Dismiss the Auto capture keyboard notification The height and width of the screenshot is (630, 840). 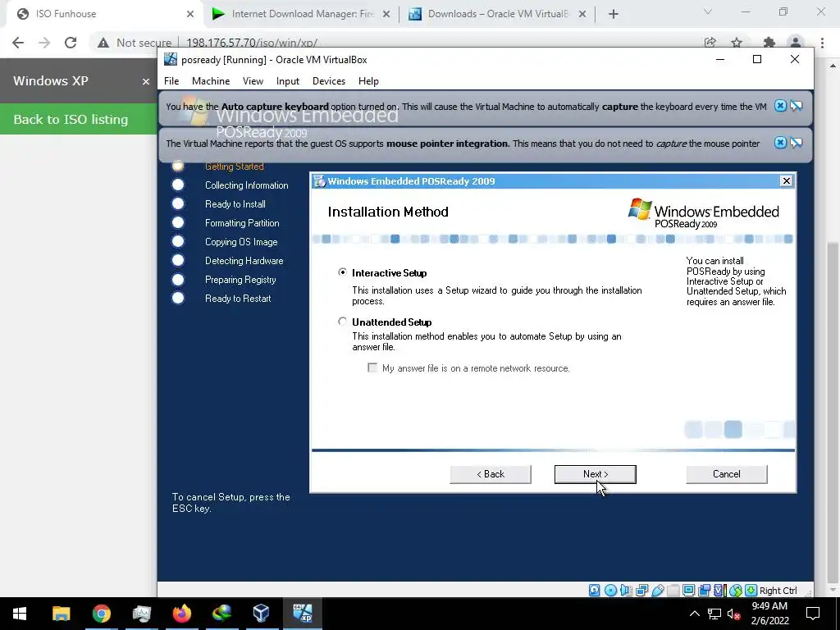pyautogui.click(x=781, y=106)
